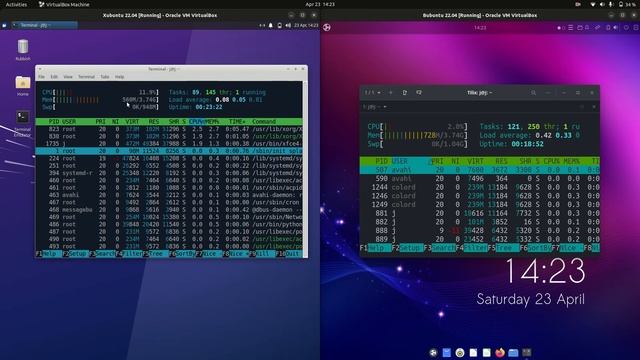The image size is (640, 360).
Task: Open the Help menu in Xfce Terminal
Action: pyautogui.click(x=119, y=77)
